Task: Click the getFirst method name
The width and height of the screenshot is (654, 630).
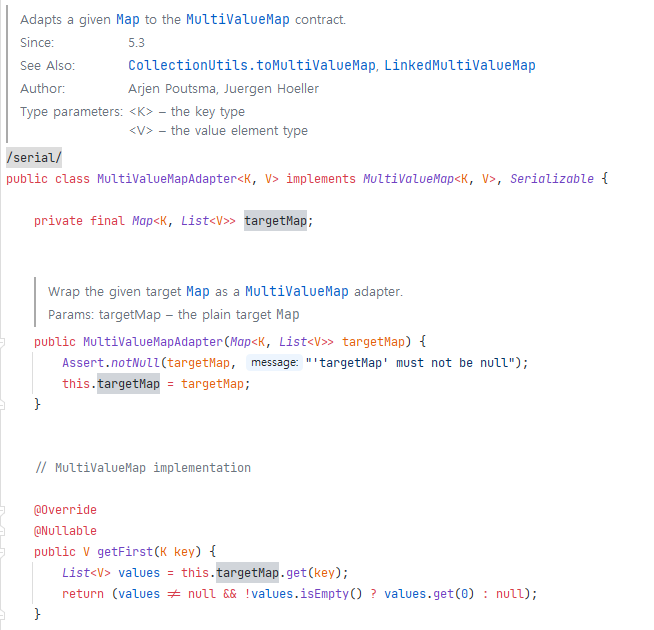Action: click(125, 552)
